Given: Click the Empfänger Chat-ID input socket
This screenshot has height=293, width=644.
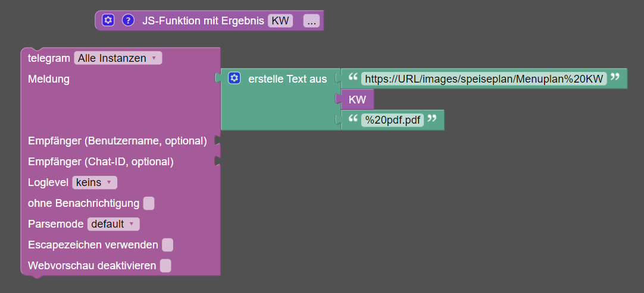Looking at the screenshot, I should point(218,162).
